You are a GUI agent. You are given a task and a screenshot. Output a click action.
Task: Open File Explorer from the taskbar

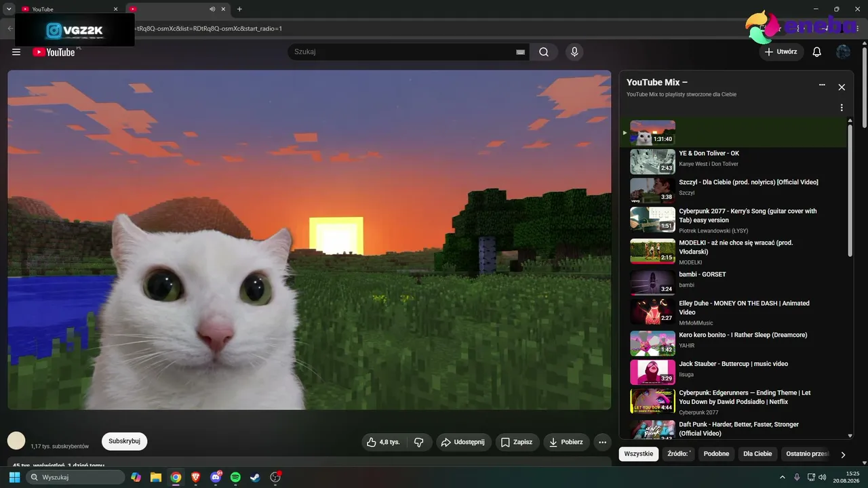[x=156, y=477]
